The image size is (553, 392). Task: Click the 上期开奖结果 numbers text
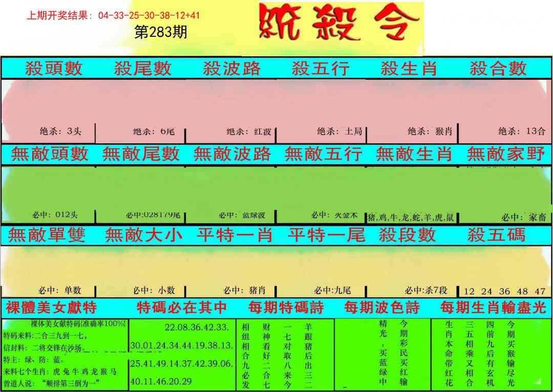pyautogui.click(x=113, y=16)
